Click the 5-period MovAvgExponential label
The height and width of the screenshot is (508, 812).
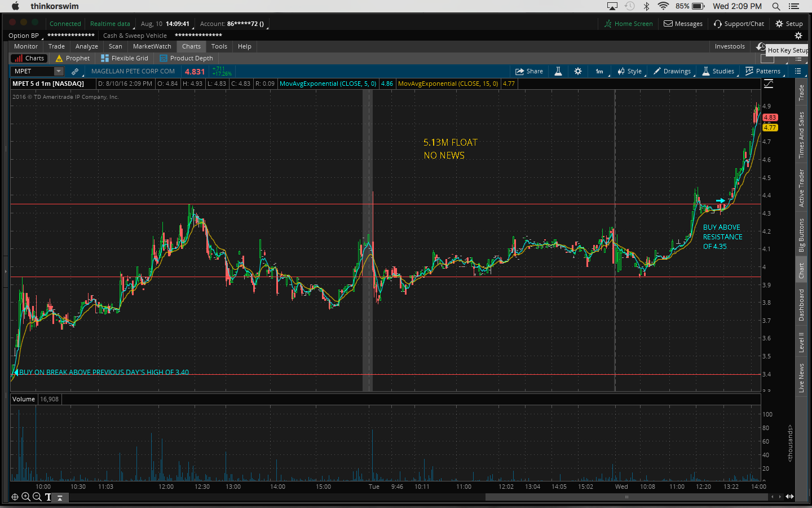click(328, 84)
